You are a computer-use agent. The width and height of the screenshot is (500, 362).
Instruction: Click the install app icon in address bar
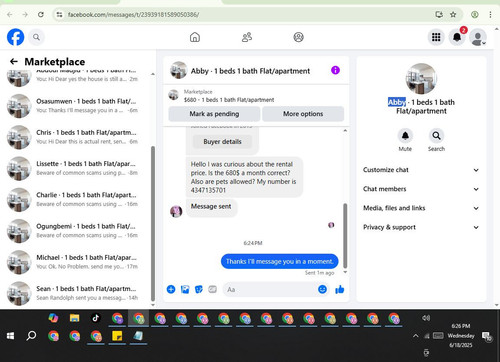coord(439,14)
